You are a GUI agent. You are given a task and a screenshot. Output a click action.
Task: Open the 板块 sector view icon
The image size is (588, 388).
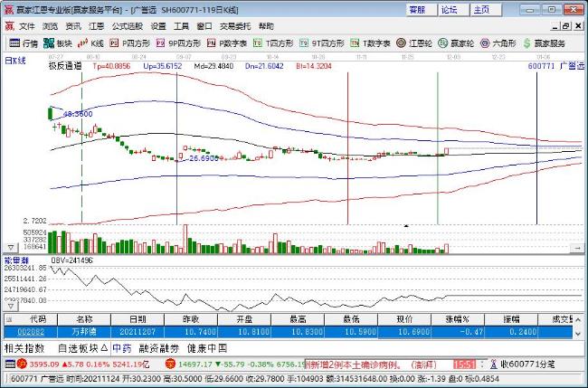point(59,43)
